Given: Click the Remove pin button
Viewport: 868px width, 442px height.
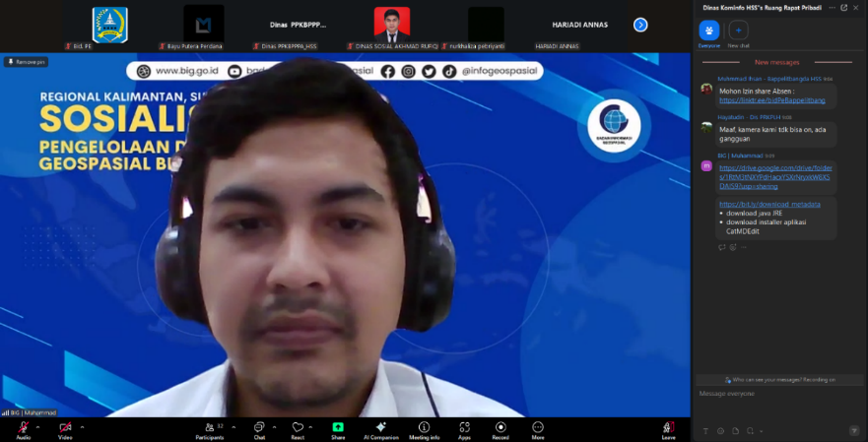Looking at the screenshot, I should tap(27, 61).
